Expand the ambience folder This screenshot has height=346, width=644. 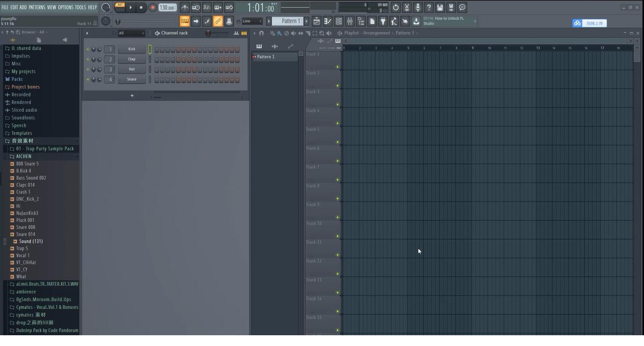pyautogui.click(x=26, y=292)
